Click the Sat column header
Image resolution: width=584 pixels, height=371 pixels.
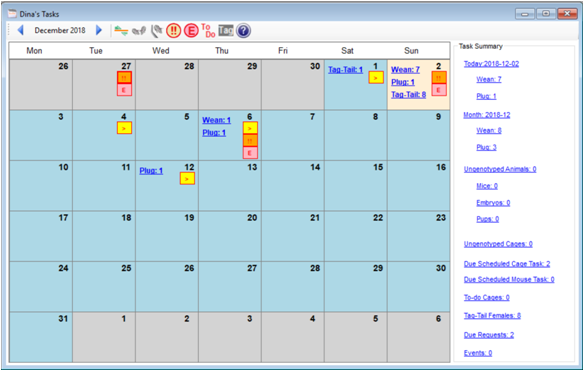point(347,50)
